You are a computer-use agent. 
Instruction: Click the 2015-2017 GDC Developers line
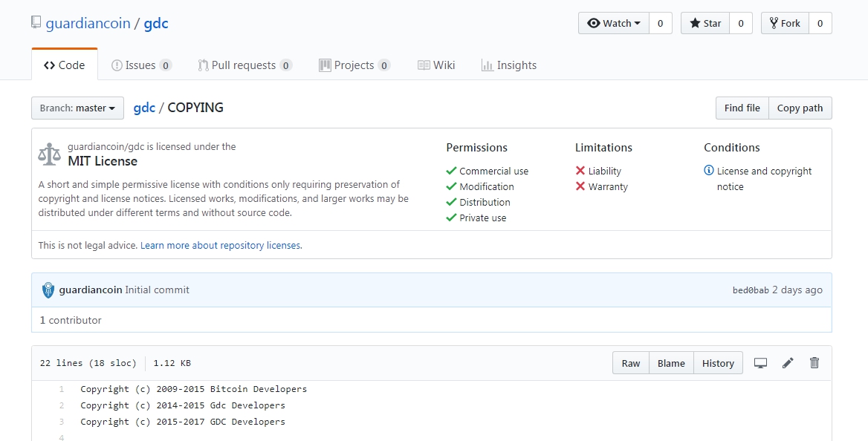click(183, 421)
